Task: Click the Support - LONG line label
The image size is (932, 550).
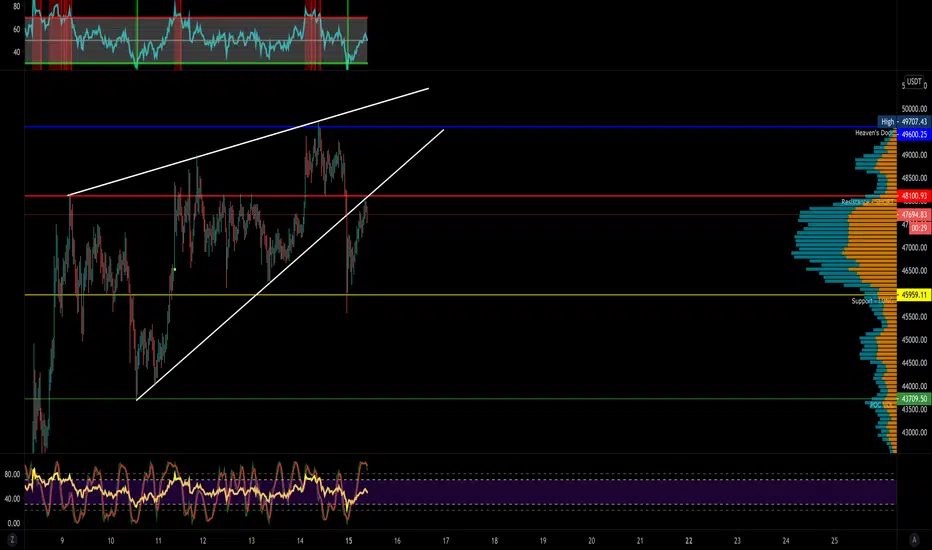Action: point(873,301)
